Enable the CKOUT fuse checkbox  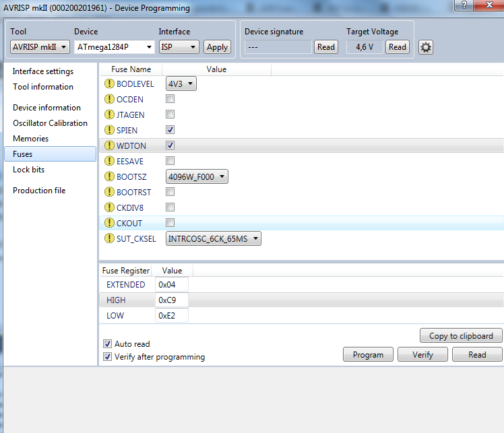point(170,222)
